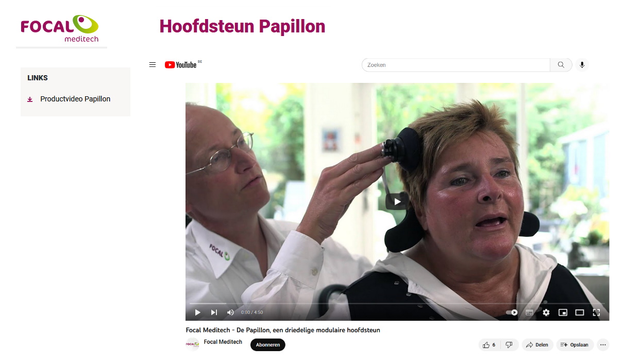
Task: Open the video settings gear
Action: [546, 313]
